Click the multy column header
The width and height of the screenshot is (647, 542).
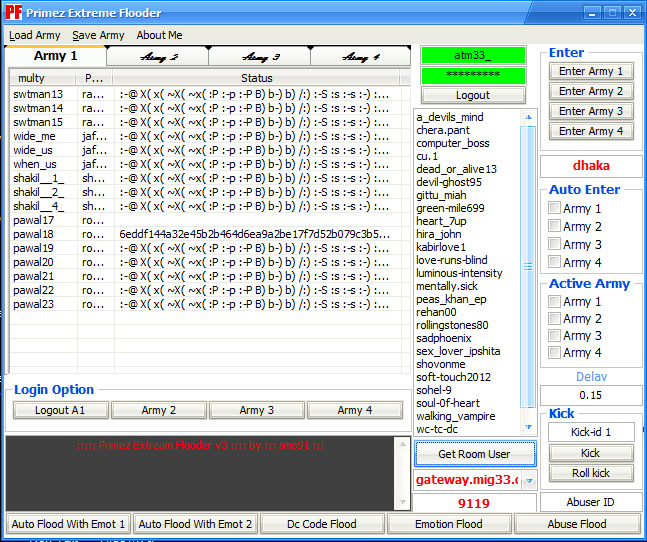43,78
